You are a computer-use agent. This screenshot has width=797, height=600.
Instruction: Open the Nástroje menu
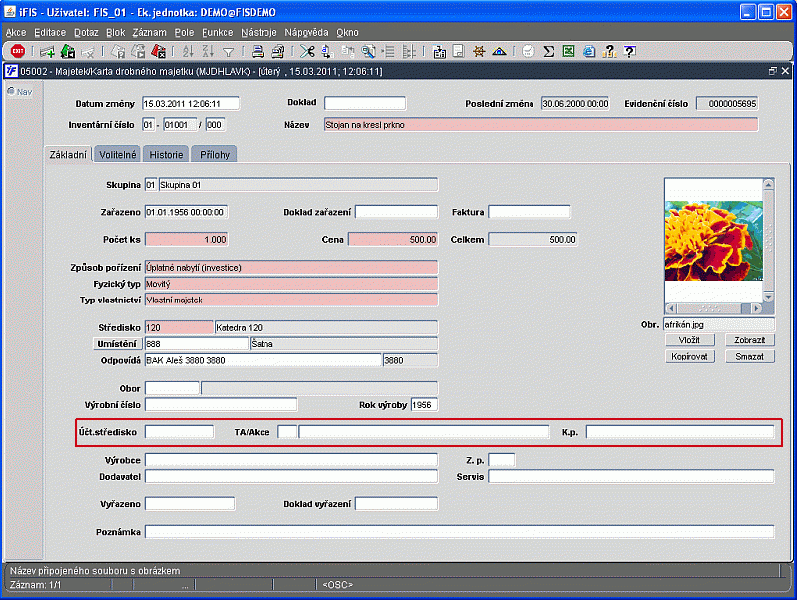[259, 32]
